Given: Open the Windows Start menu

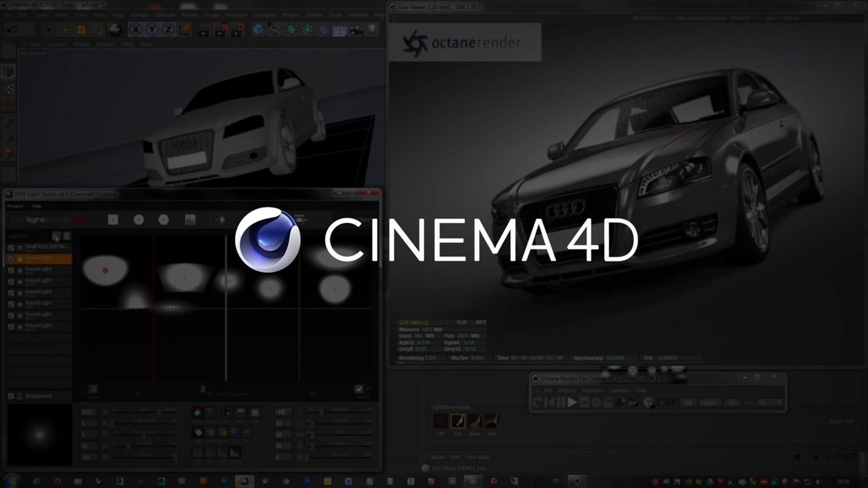Looking at the screenshot, I should (12, 481).
